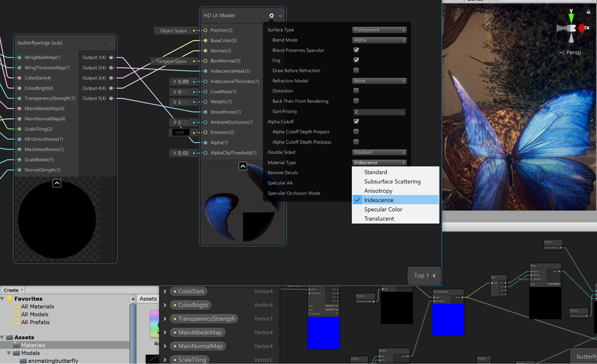The width and height of the screenshot is (597, 364).
Task: Click the Normal(3) input port
Action: click(x=205, y=51)
